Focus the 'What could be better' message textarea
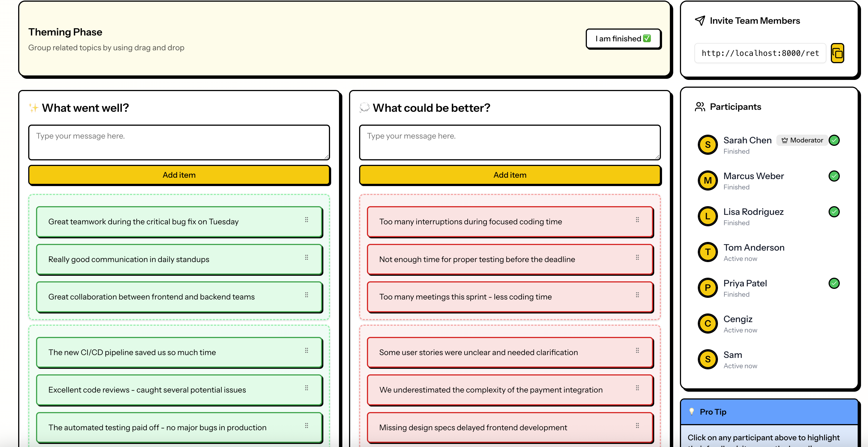Screen dimensions: 868x447 point(509,142)
